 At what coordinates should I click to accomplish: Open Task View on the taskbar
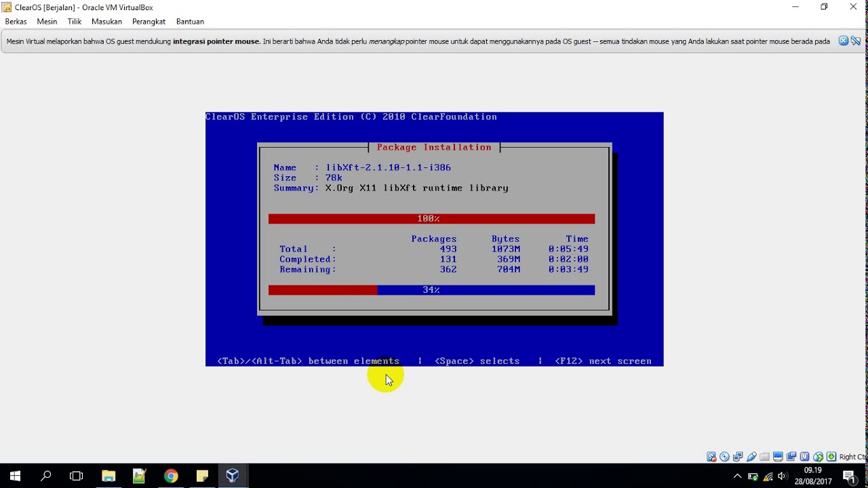tap(77, 476)
